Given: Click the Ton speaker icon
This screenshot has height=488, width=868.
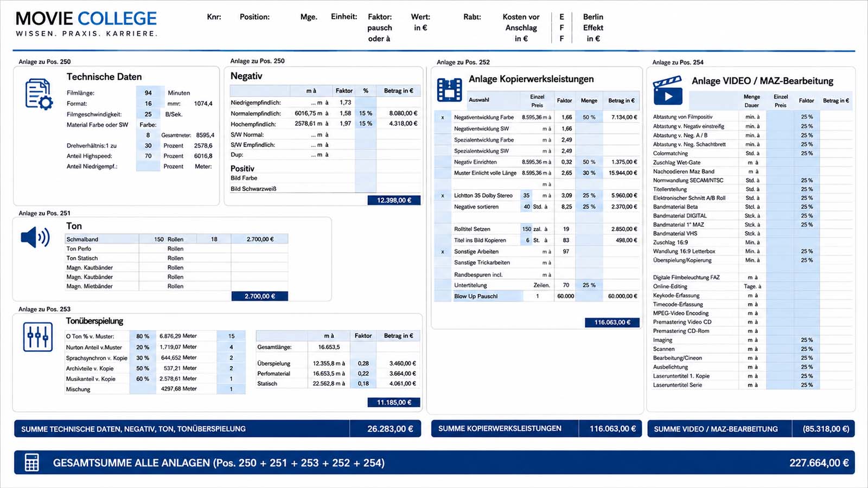Looking at the screenshot, I should tap(35, 237).
